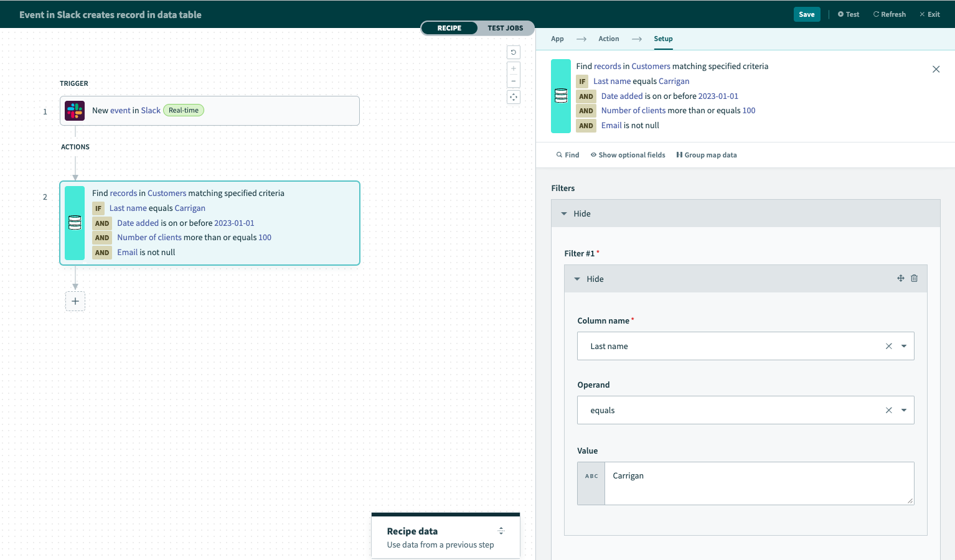Open the Operand dropdown
955x560 pixels.
tap(903, 410)
